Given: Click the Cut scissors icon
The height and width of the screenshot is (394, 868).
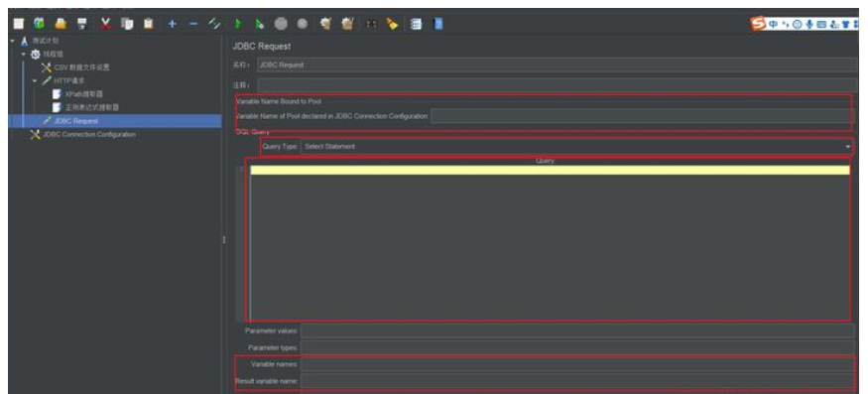Looking at the screenshot, I should [106, 24].
